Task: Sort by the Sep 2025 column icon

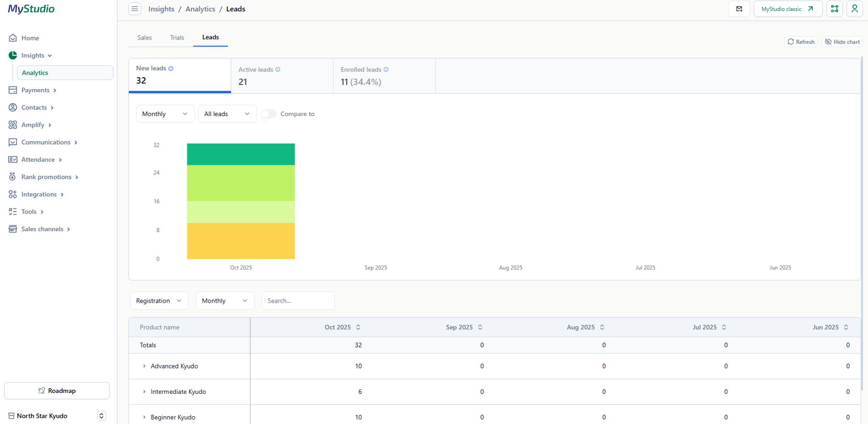Action: pyautogui.click(x=480, y=327)
